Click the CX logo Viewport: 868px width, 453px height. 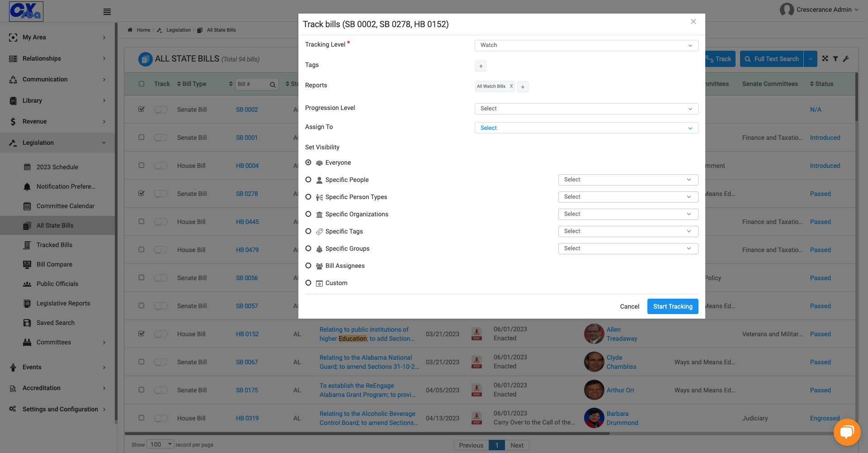pos(26,11)
